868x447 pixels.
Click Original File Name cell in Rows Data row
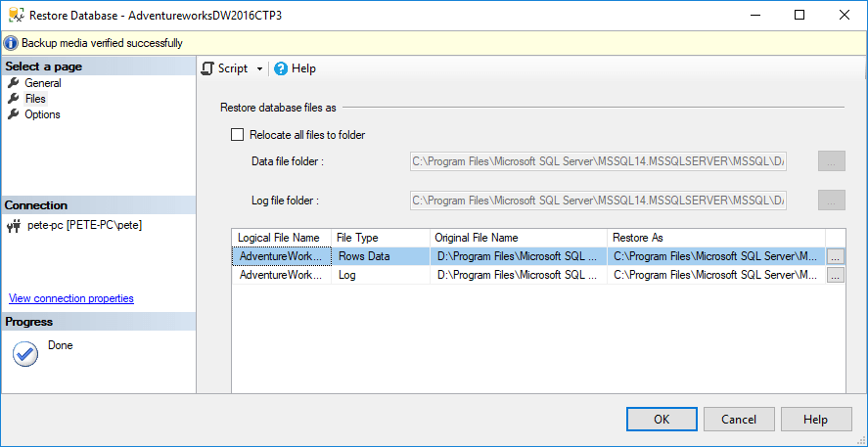pyautogui.click(x=518, y=256)
